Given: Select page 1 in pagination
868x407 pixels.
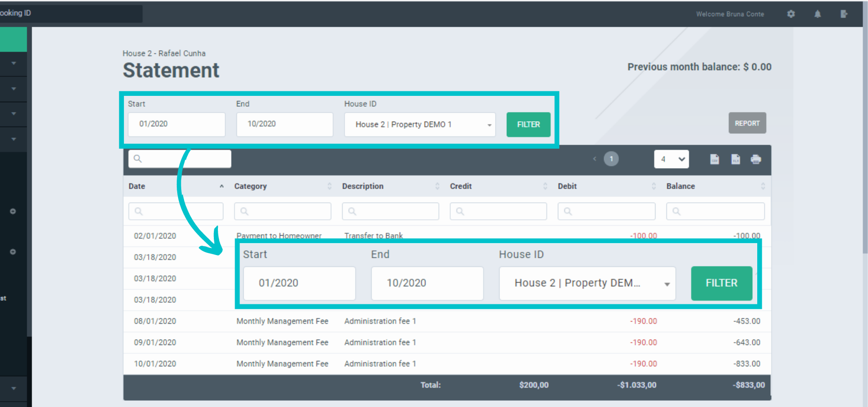Looking at the screenshot, I should point(611,159).
